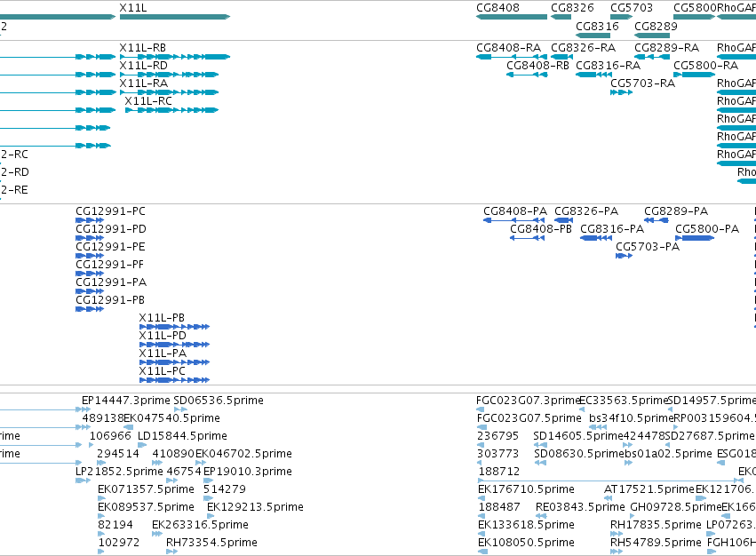The image size is (756, 556).
Task: Click the CG12991-PE protein label
Action: (110, 247)
